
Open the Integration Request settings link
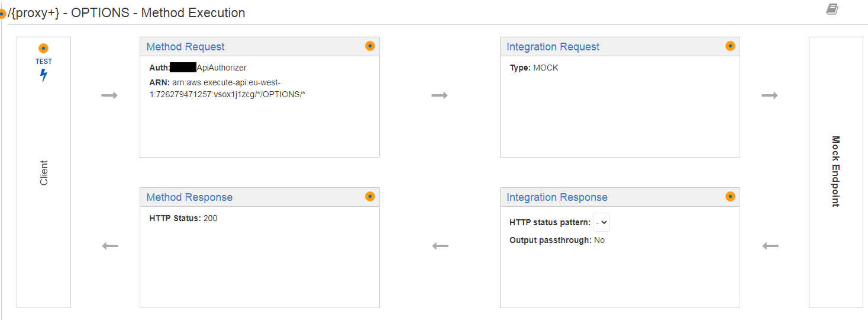tap(553, 47)
